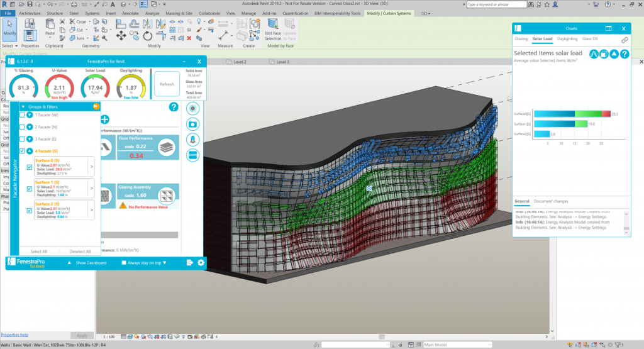Click the Save icon in quick access toolbar

30,4
